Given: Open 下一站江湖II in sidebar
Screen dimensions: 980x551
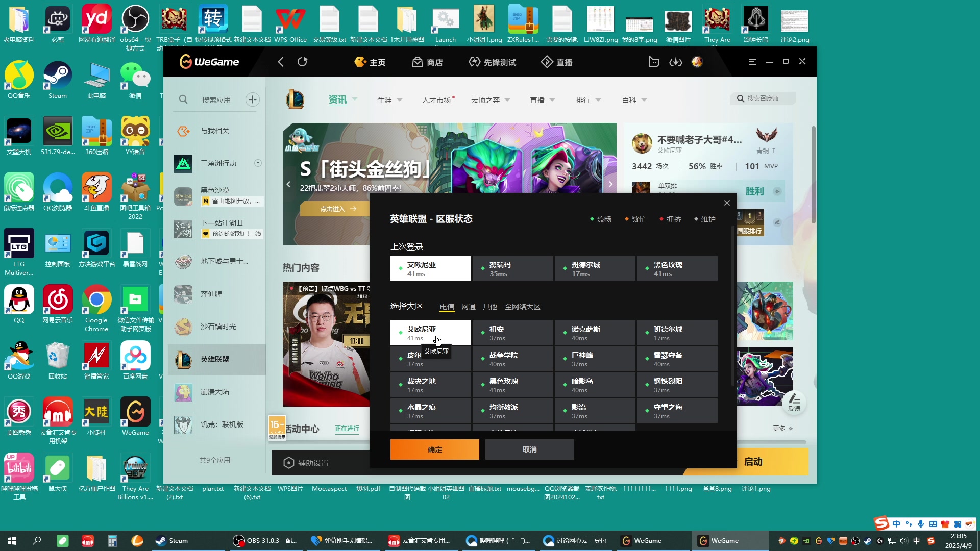Looking at the screenshot, I should click(217, 228).
